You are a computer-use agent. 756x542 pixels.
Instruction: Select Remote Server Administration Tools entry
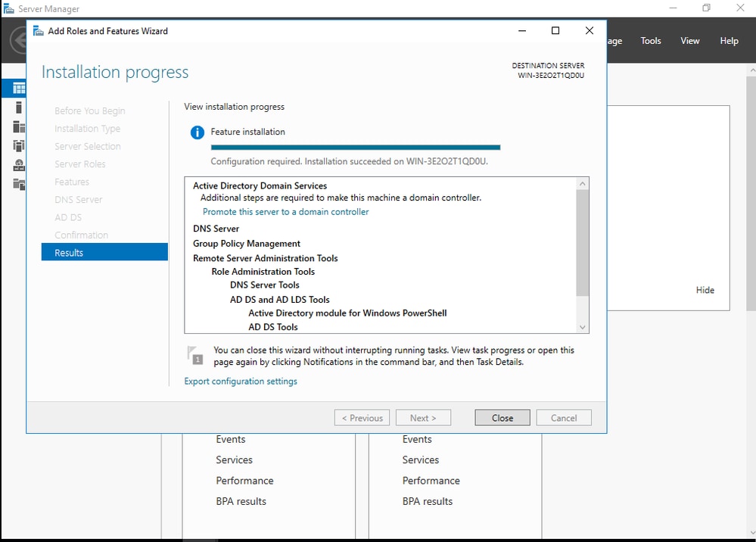(x=265, y=258)
